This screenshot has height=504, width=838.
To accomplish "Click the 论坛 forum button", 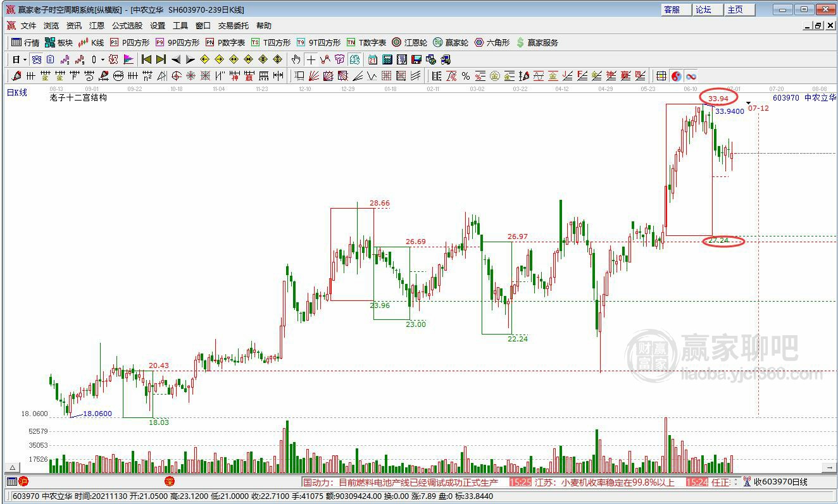I will [708, 9].
